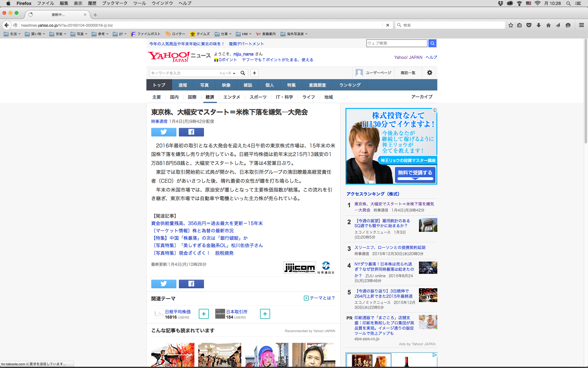Follow 日本取引所 theme with plus button

pyautogui.click(x=265, y=314)
